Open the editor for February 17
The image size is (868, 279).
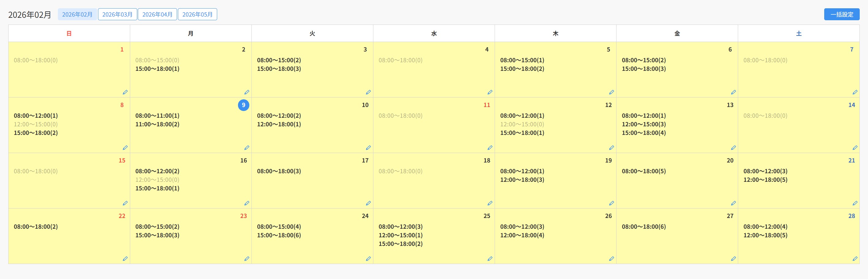368,203
